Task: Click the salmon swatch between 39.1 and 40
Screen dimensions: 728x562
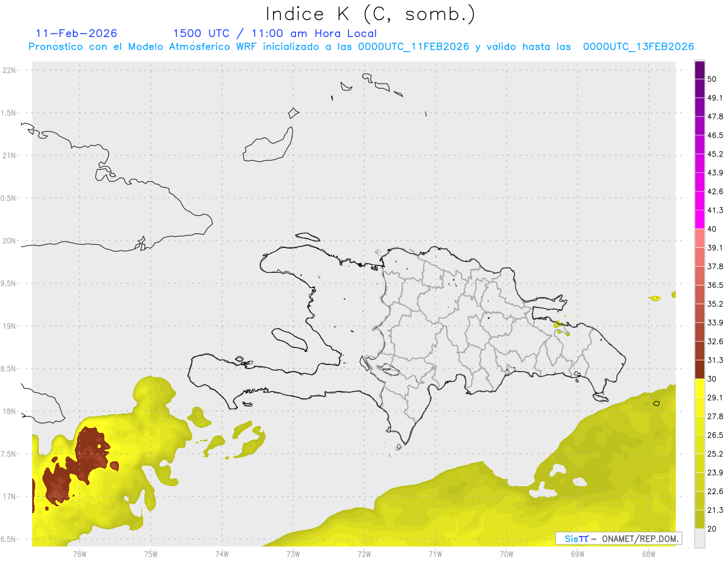Action: [700, 238]
